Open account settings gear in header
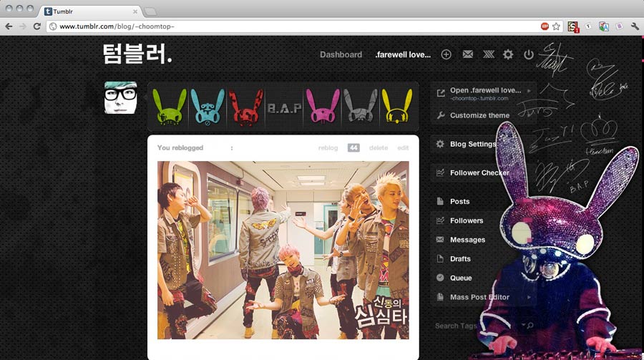The height and width of the screenshot is (360, 644). point(508,54)
